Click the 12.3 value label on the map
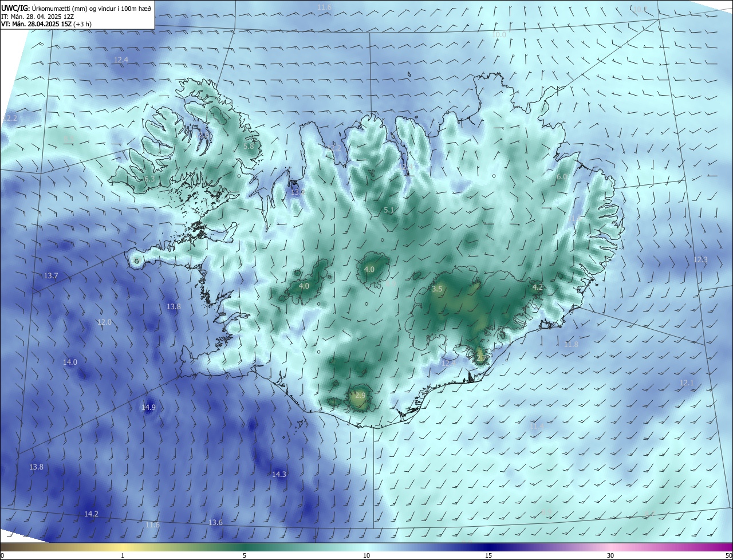Image resolution: width=733 pixels, height=560 pixels. pos(700,259)
